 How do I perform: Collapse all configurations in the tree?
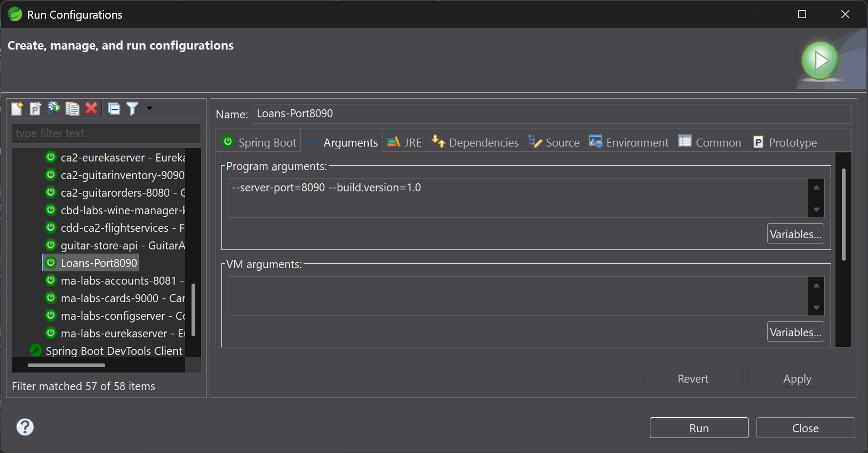click(114, 109)
